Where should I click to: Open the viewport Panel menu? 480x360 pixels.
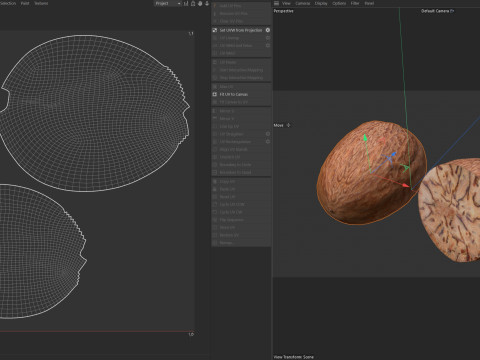coord(369,3)
